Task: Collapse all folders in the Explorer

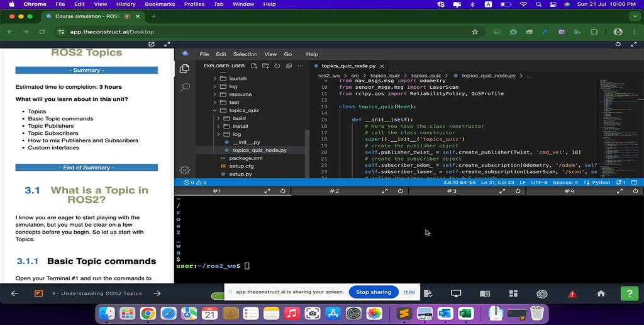Action: tap(289, 66)
